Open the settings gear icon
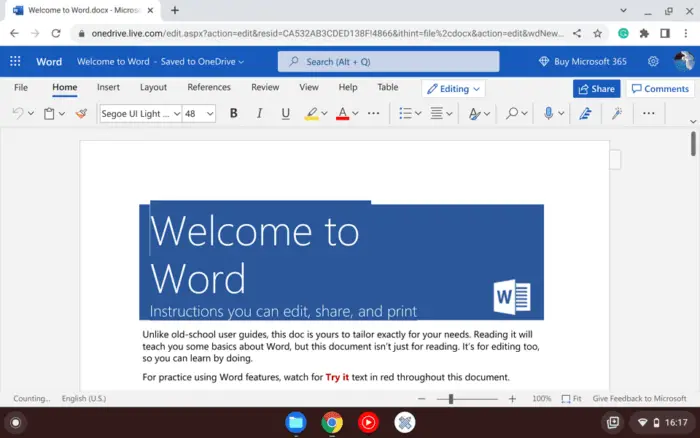Viewport: 700px width, 438px height. pos(653,62)
